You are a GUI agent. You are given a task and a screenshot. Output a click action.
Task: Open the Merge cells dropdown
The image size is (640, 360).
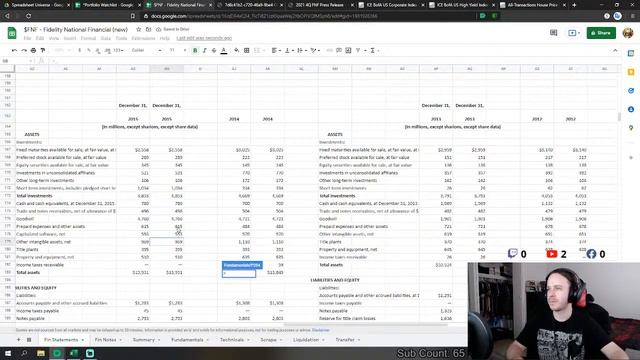click(x=258, y=50)
